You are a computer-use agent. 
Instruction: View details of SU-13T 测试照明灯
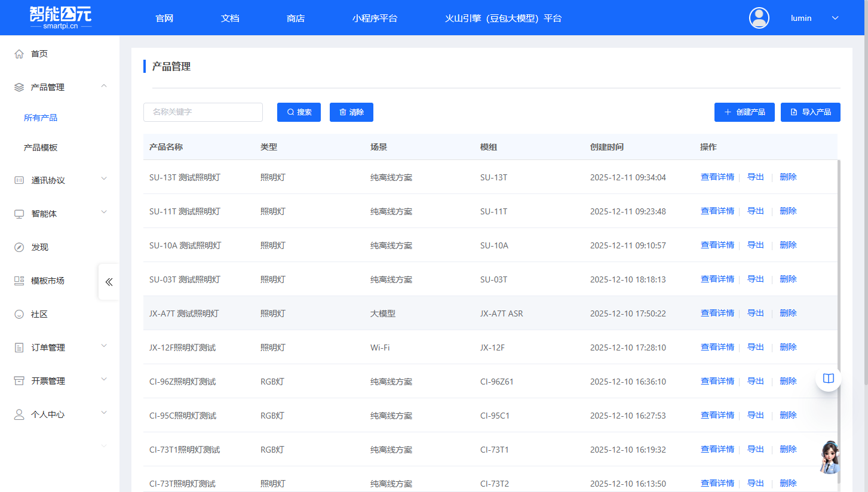pos(717,177)
